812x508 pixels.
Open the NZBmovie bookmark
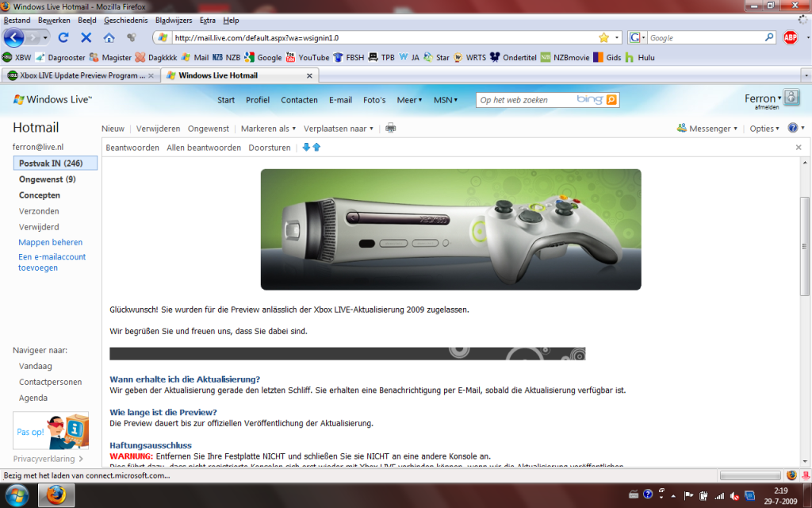pyautogui.click(x=565, y=57)
